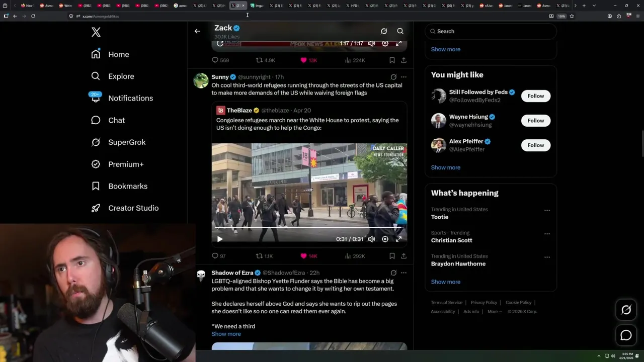Share the post with 224K views

tap(404, 60)
